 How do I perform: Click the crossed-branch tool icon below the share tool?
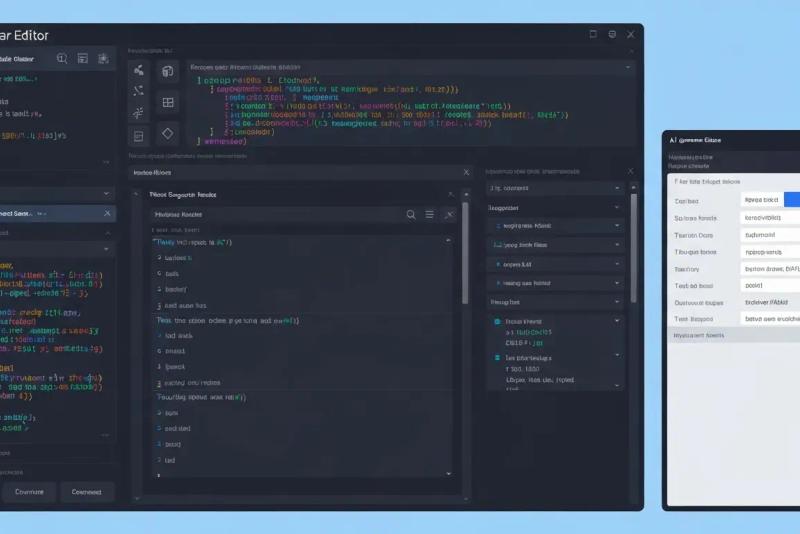coord(139,91)
